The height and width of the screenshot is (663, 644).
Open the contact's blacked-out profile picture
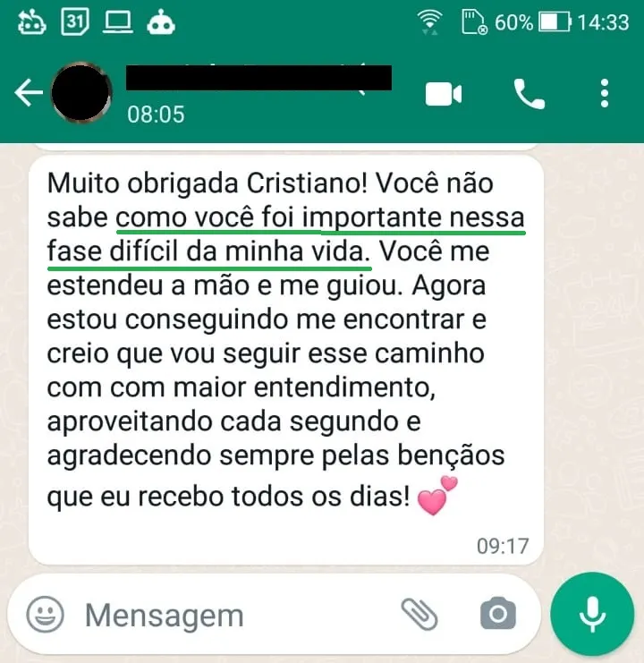(x=81, y=92)
